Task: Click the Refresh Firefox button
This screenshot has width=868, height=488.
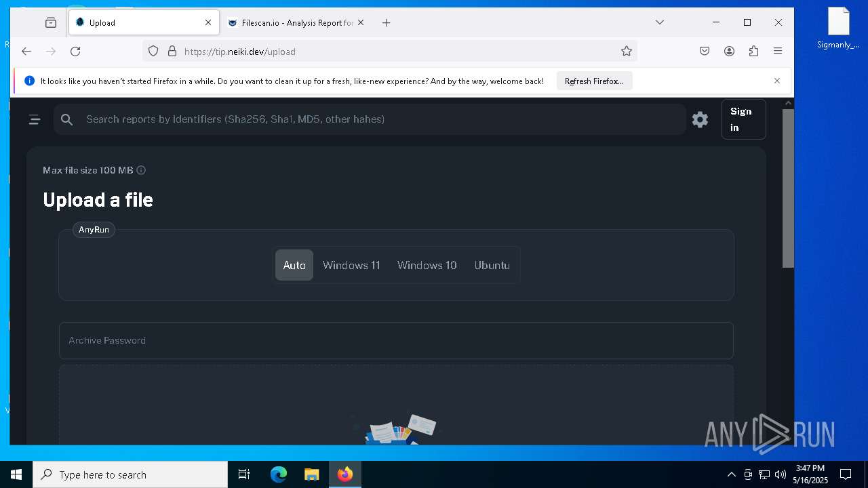Action: click(595, 81)
